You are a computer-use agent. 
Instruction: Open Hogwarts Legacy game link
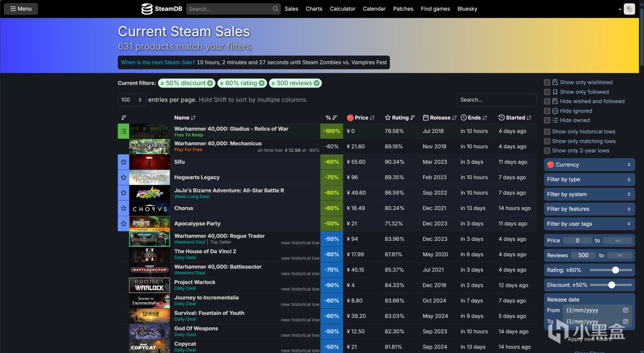[197, 178]
